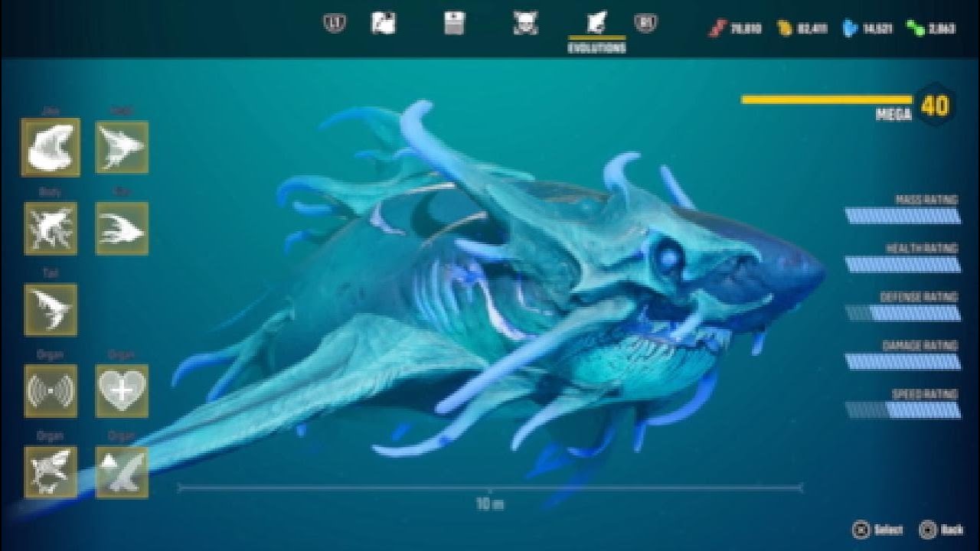Click the green mutagen resource icon

[915, 29]
